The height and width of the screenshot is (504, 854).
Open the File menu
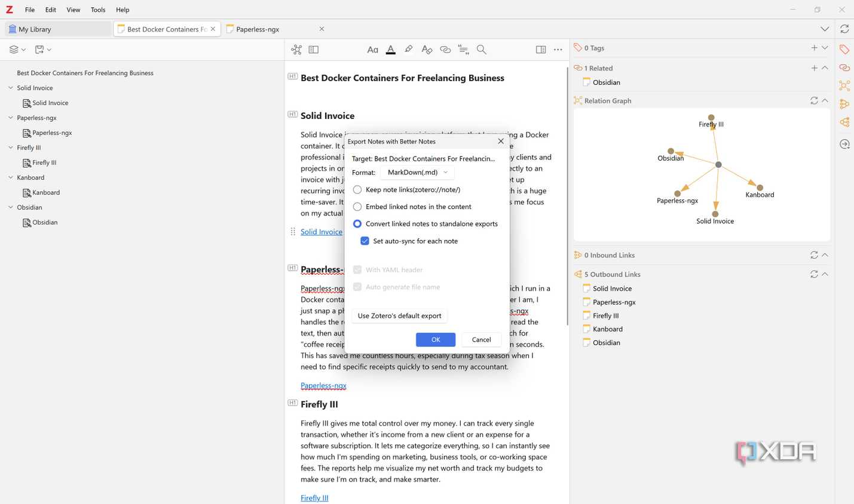(30, 10)
